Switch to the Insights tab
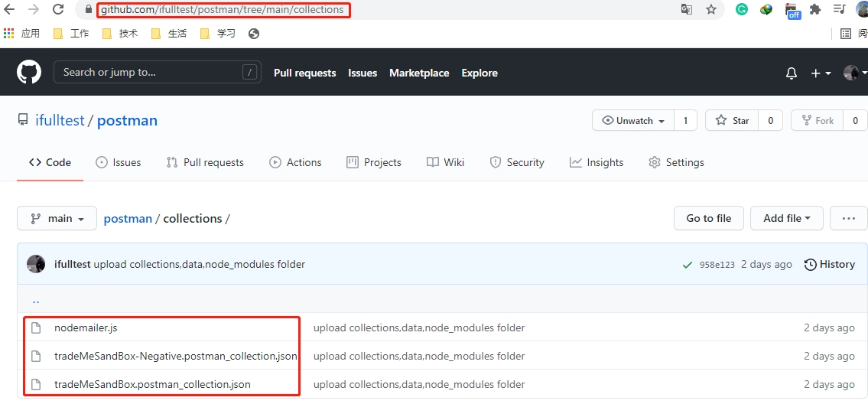This screenshot has height=404, width=868. (x=597, y=162)
